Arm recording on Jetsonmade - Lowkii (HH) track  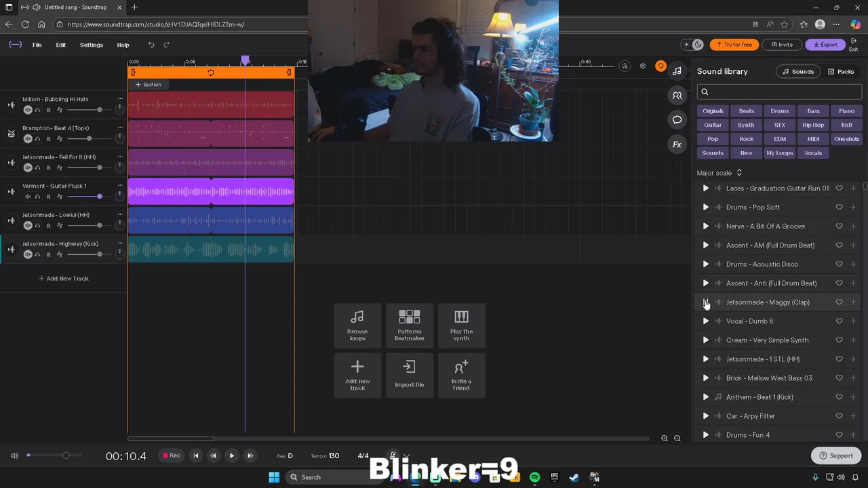(48, 226)
